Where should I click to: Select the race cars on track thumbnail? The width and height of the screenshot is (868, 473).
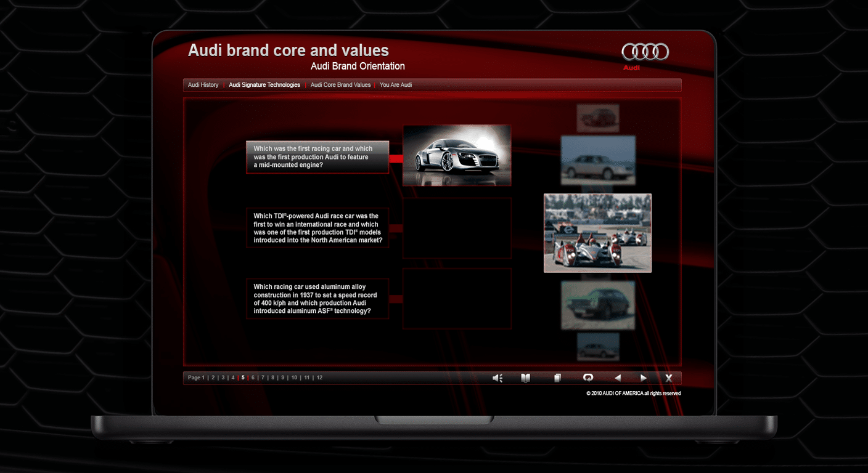(597, 233)
